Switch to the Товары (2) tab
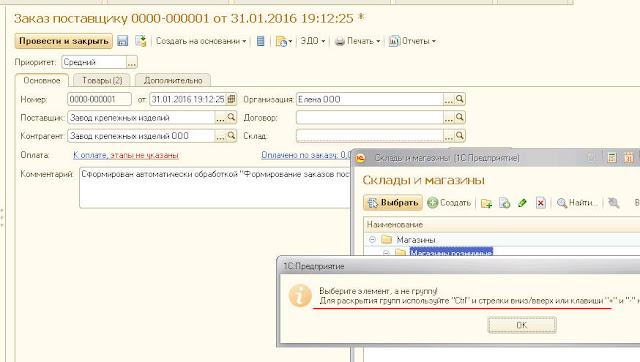 coord(102,80)
